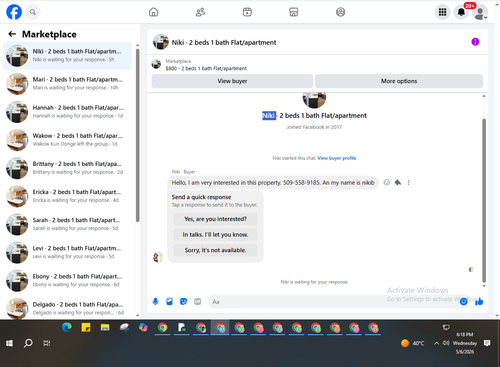Click the More options button
Viewport: 500px width, 367px height.
pos(399,81)
